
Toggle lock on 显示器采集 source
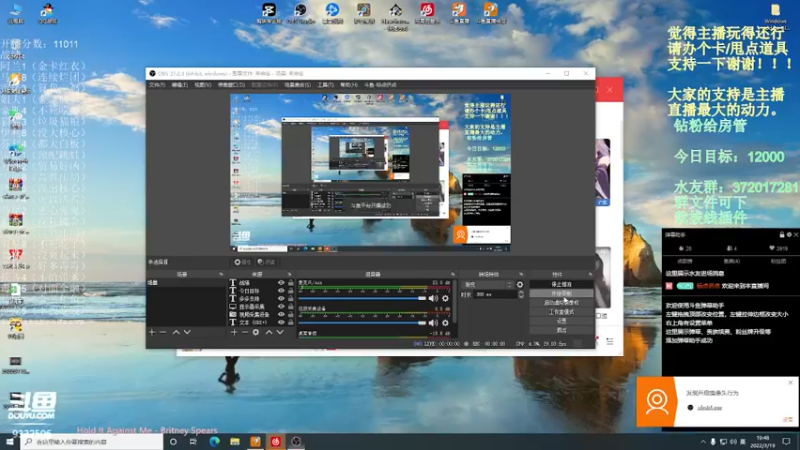pyautogui.click(x=290, y=306)
